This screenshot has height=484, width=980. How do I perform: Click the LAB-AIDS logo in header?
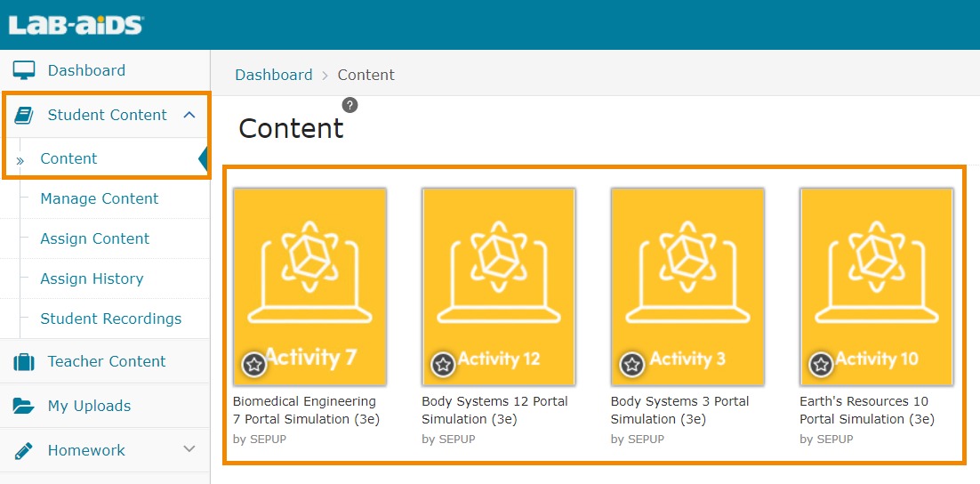(76, 25)
